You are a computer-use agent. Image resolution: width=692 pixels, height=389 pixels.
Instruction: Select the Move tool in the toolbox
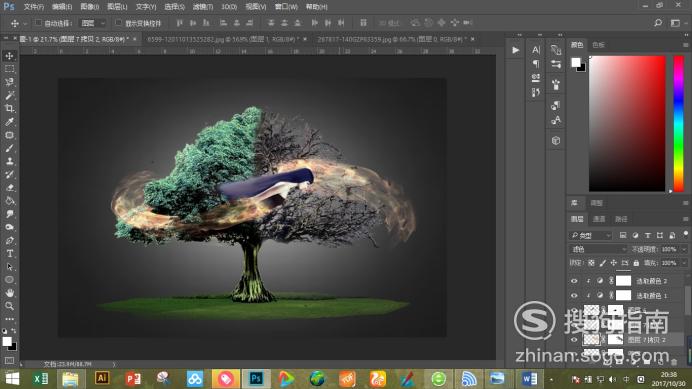[9, 56]
